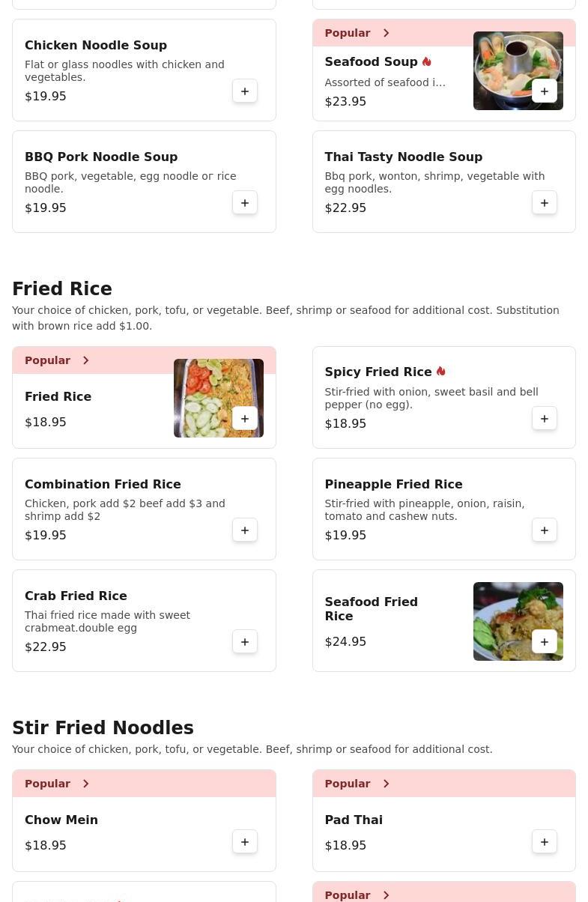Click plus icon for Crab Fried Rice

tap(245, 642)
